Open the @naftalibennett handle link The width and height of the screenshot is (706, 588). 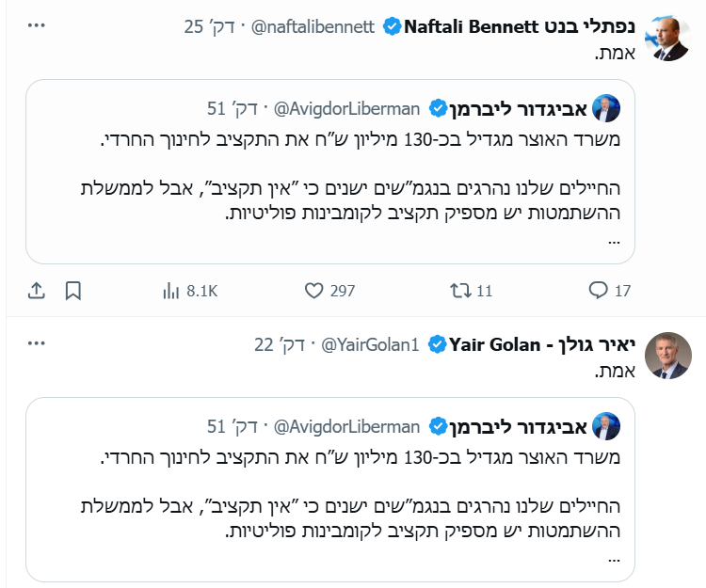(x=314, y=26)
